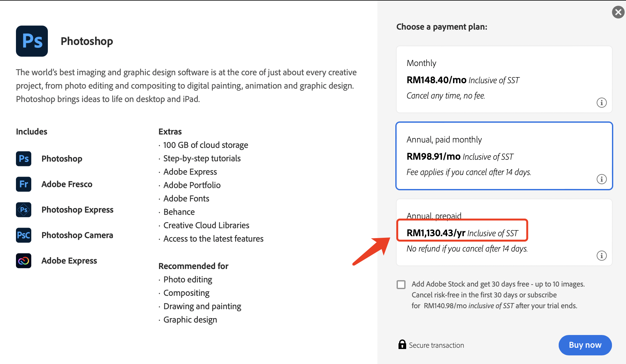This screenshot has width=626, height=364.
Task: Click Adobe Express label in Includes list
Action: click(x=69, y=261)
